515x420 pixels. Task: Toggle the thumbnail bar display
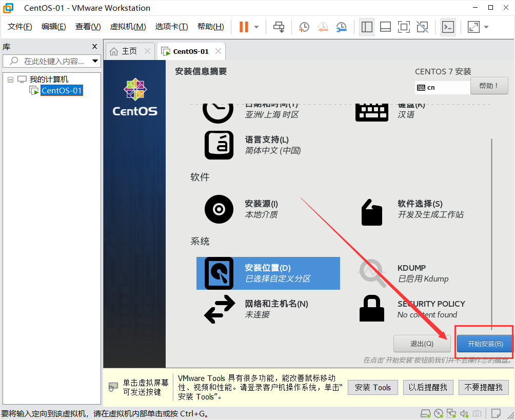pos(385,26)
